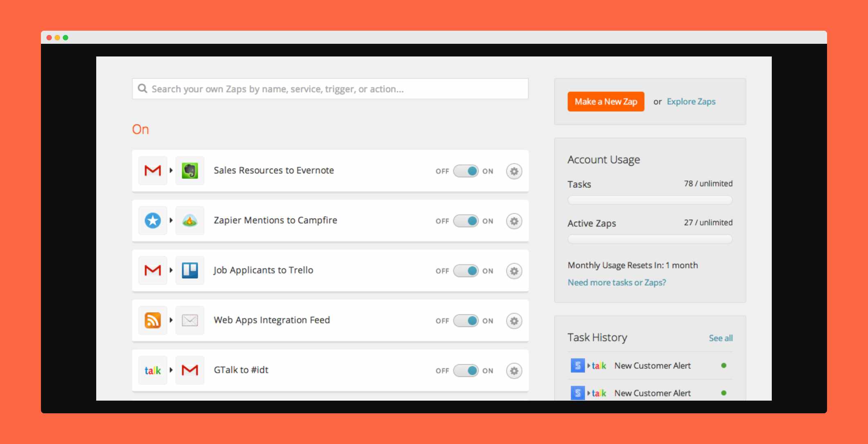Open settings for Zapier Mentions to Campfire
Viewport: 868px width, 444px height.
[x=513, y=220]
